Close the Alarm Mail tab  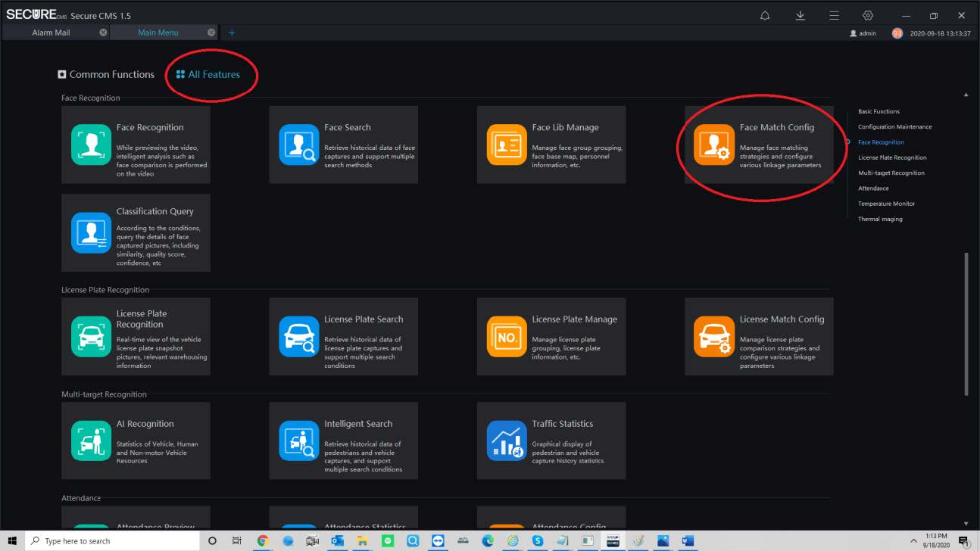pyautogui.click(x=103, y=33)
